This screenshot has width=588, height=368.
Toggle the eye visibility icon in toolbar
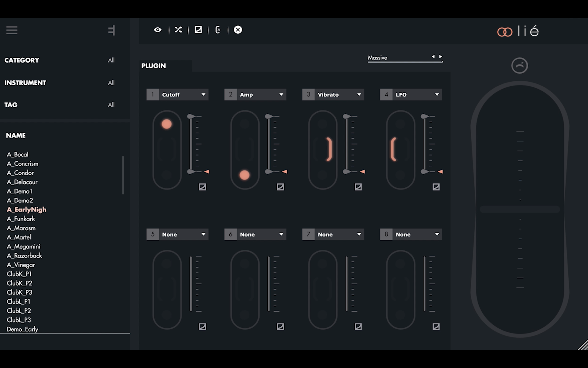click(158, 30)
